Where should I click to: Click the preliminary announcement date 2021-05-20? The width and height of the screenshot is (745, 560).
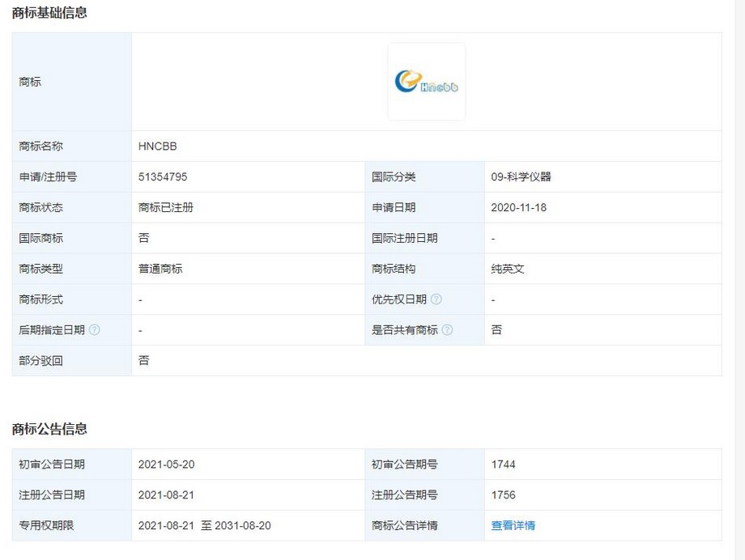(x=166, y=465)
